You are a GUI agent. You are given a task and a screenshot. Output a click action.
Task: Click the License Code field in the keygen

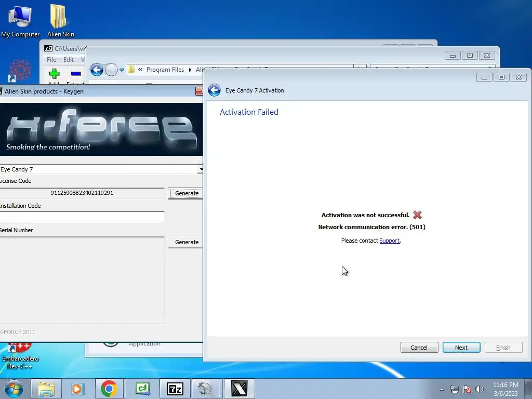82,193
